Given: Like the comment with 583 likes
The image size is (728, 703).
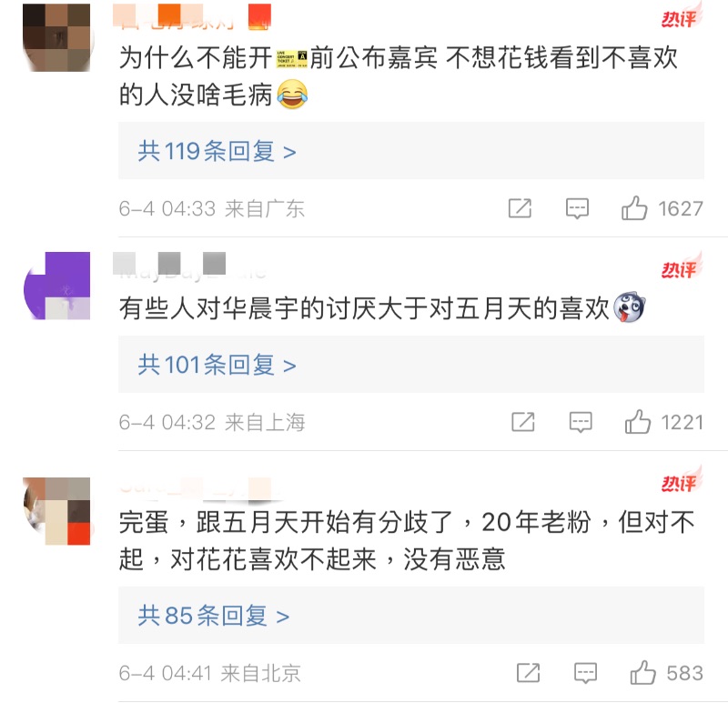Looking at the screenshot, I should click(x=642, y=672).
